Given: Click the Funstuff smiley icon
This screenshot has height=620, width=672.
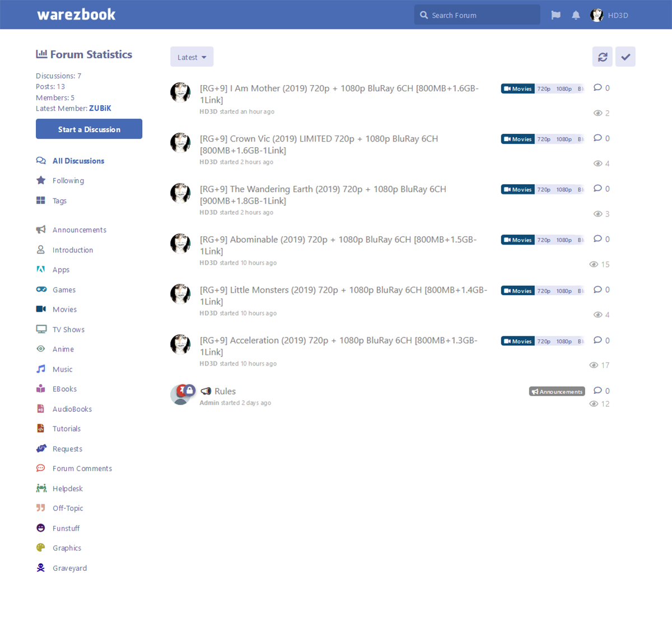Looking at the screenshot, I should (41, 528).
